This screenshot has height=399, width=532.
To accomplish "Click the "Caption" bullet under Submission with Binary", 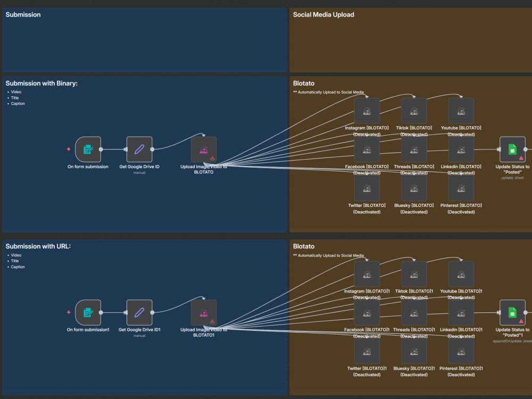I will (18, 104).
